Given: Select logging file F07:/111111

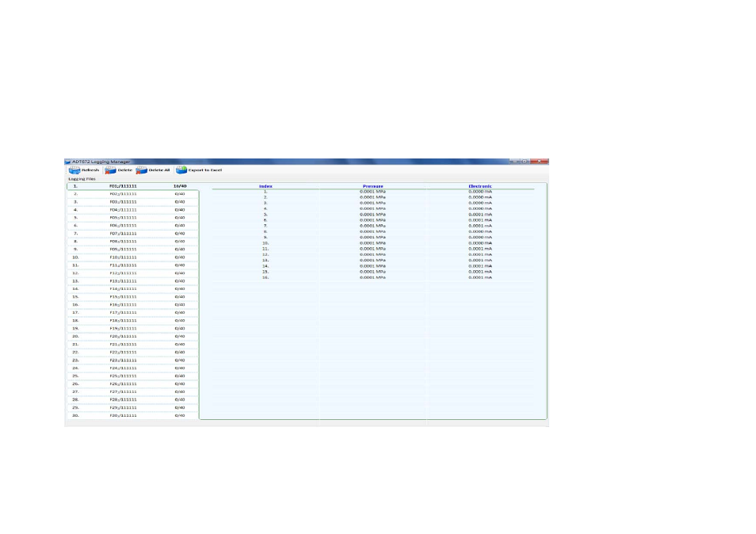Looking at the screenshot, I should point(132,233).
